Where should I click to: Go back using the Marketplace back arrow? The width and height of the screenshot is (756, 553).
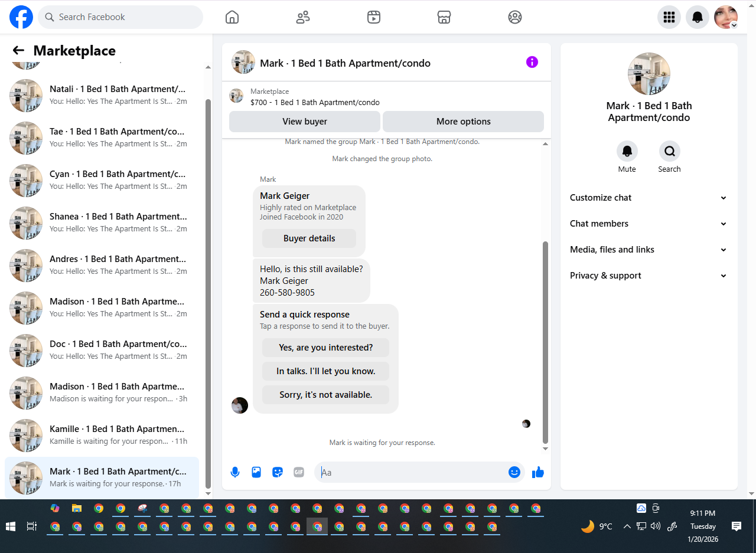pos(18,51)
